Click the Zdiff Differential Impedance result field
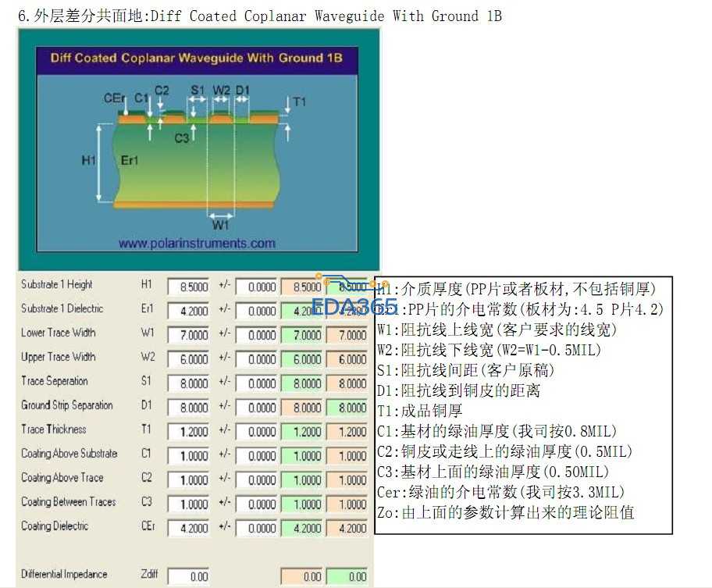This screenshot has height=588, width=712. [188, 576]
